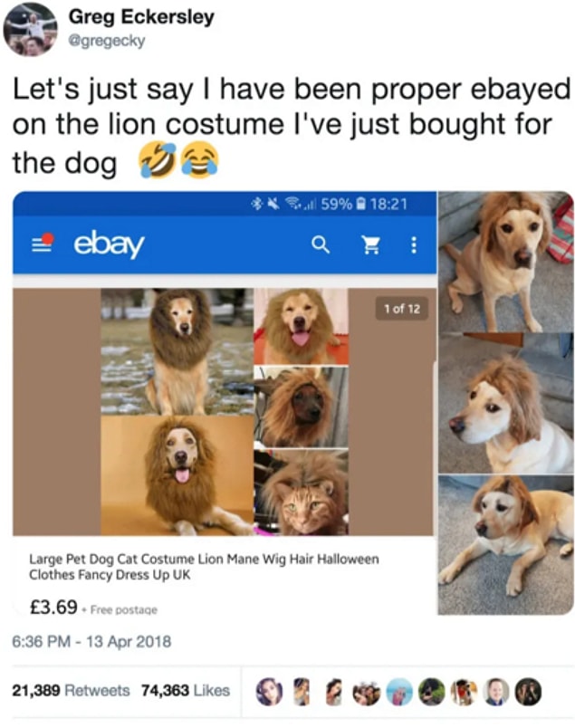The height and width of the screenshot is (728, 575).
Task: Open Greg Eckersley's profile avatar
Action: coord(30,29)
